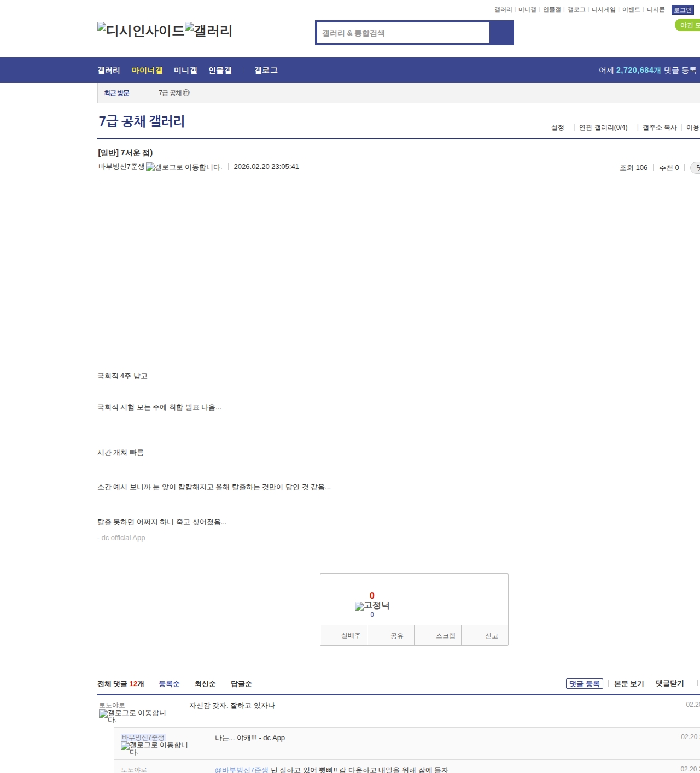Screen dimensions: 700x773
Task: Select 인물갤 in the blue navigation bar
Action: coord(220,71)
